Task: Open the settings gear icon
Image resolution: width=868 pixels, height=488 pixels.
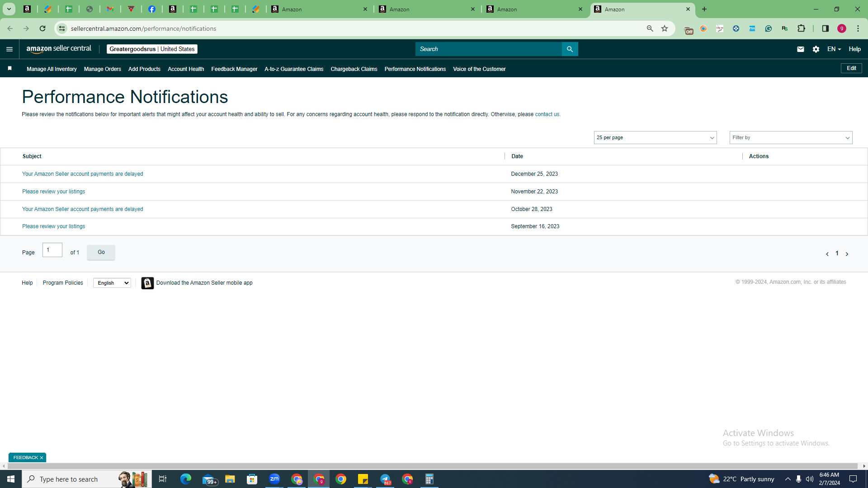Action: (816, 49)
